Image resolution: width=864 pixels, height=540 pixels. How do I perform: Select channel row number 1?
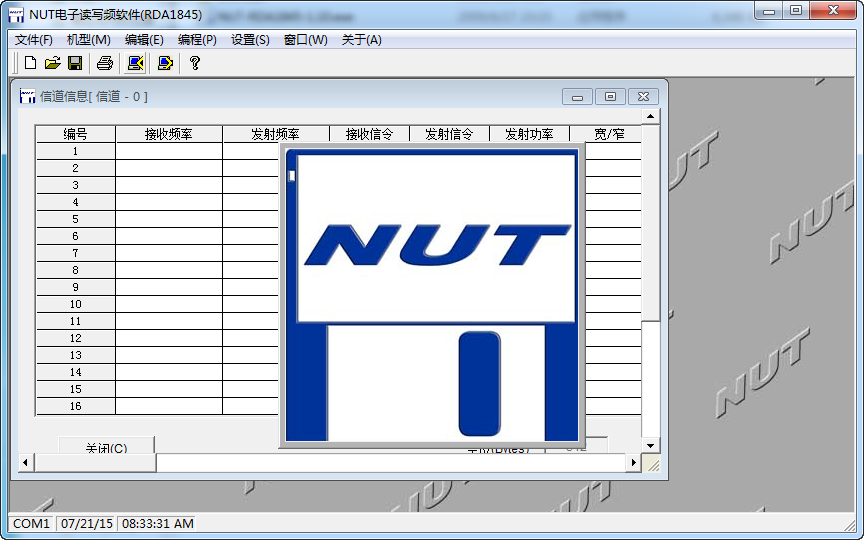pos(75,151)
